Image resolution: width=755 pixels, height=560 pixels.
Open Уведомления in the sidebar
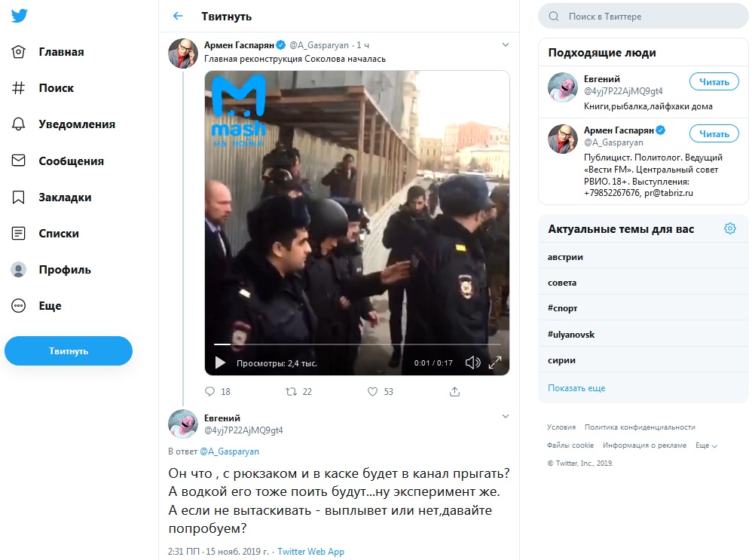point(77,124)
